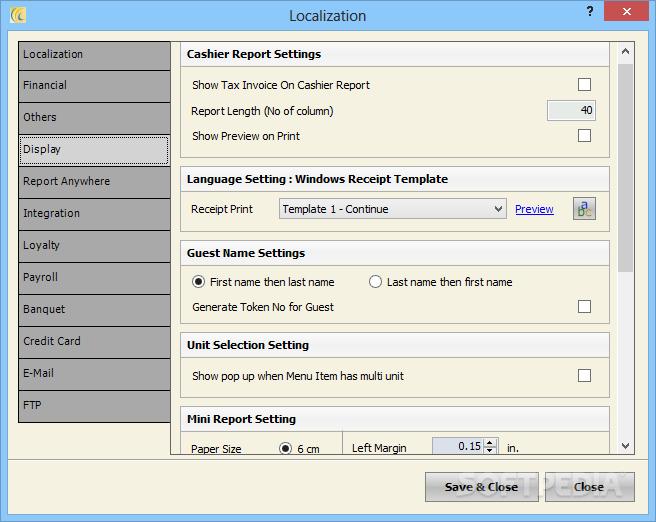656x522 pixels.
Task: Open the Payroll tab
Action: [x=95, y=279]
